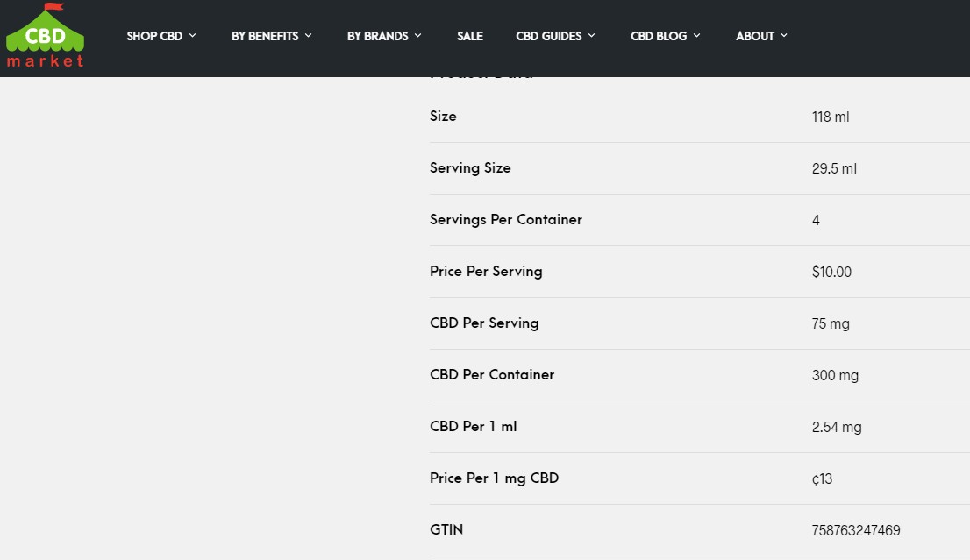Click the GTIN label
The image size is (970, 560).
tap(446, 529)
